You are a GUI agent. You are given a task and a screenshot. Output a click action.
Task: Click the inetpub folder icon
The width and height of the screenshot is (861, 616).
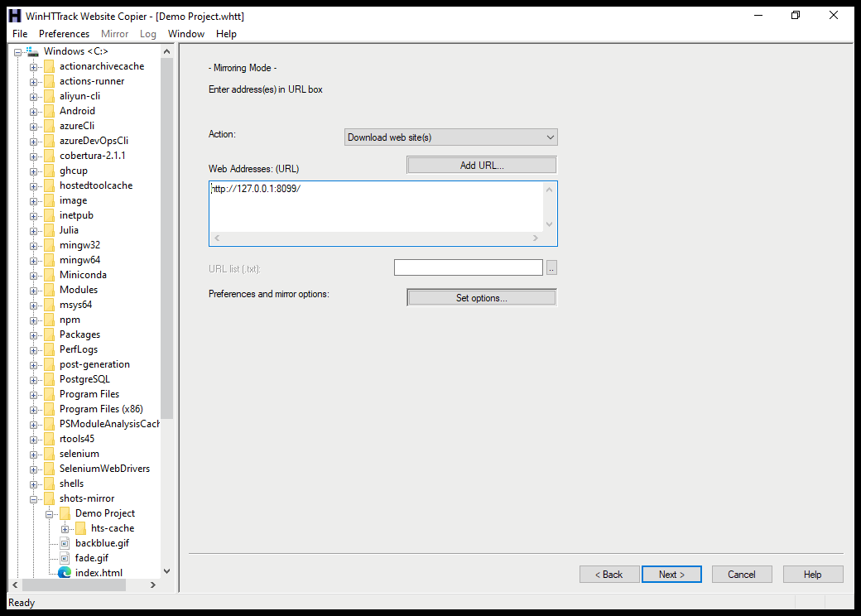50,215
